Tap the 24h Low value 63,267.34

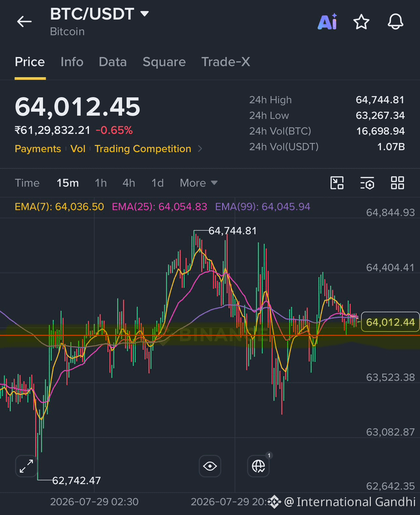point(380,116)
